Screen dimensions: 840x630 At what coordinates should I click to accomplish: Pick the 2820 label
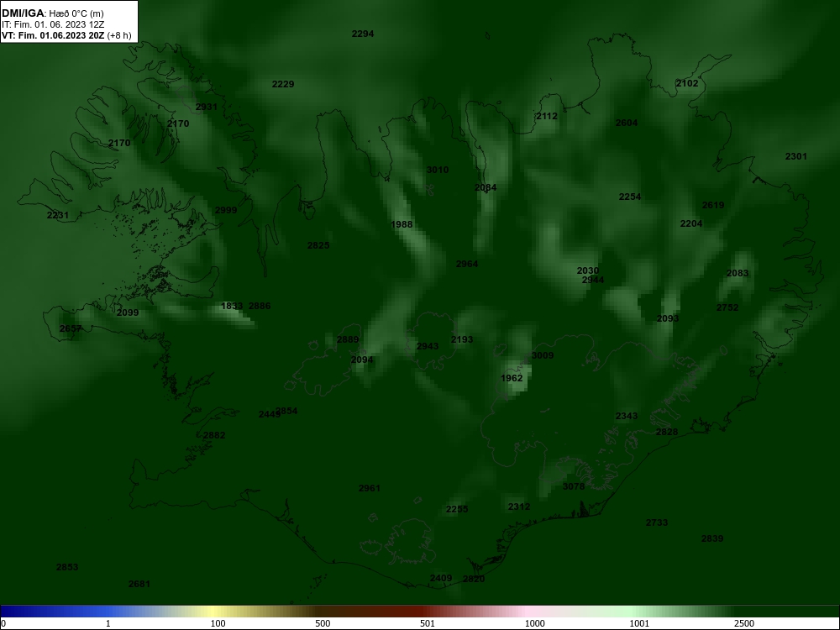coord(474,579)
